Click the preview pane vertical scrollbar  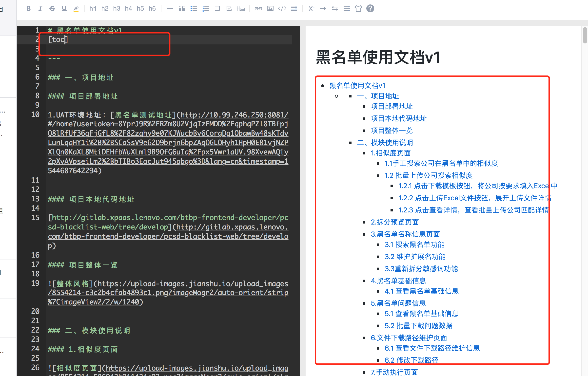click(x=585, y=36)
